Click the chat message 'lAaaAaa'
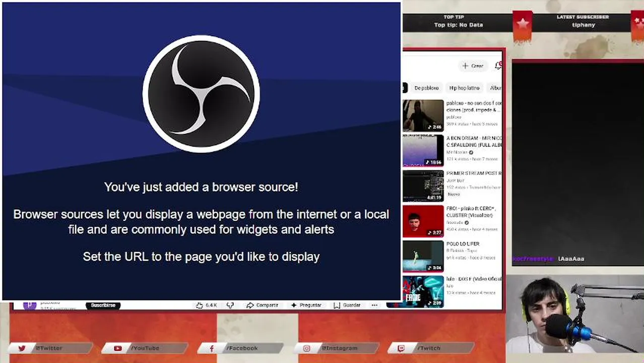Screen dimensions: 644x363 point(571,259)
